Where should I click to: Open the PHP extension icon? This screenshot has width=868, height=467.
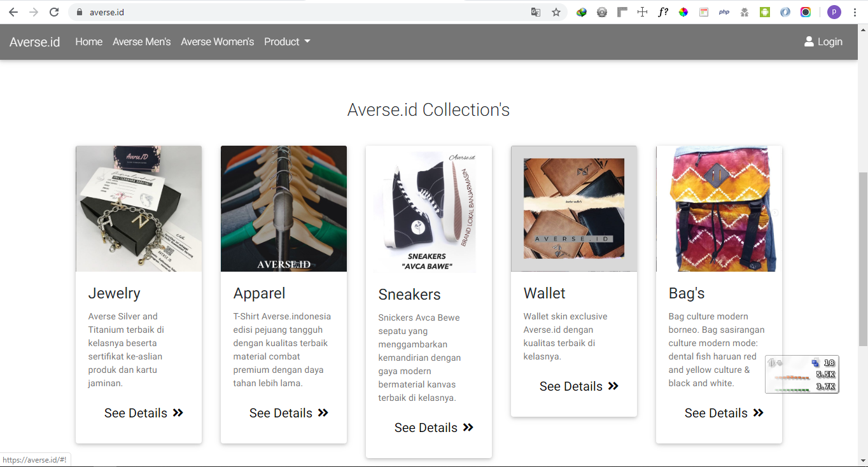(x=724, y=12)
